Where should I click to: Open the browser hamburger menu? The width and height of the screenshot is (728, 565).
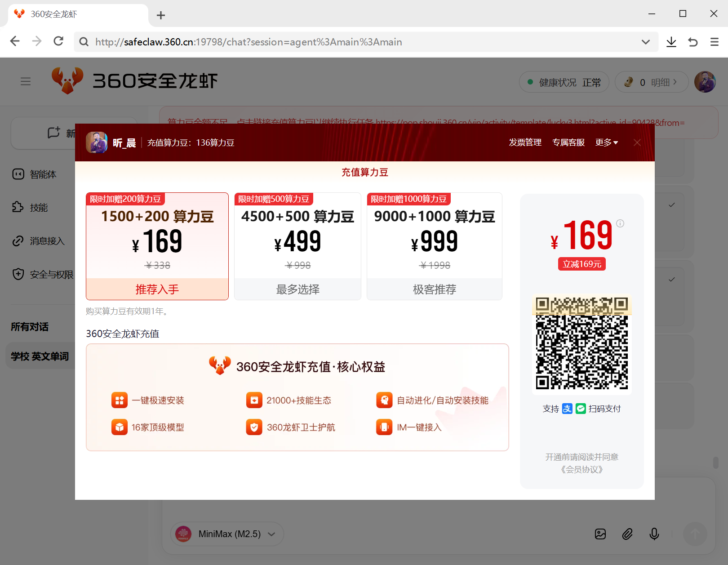(x=715, y=42)
